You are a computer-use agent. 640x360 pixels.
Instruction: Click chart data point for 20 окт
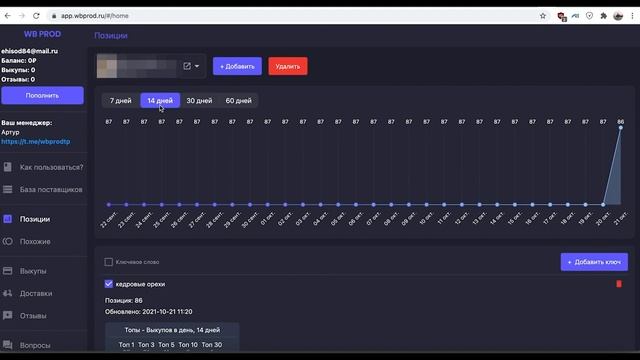coord(603,204)
